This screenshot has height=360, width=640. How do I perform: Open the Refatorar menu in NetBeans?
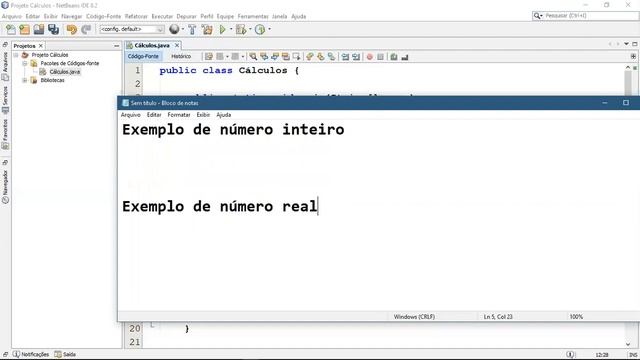[136, 16]
